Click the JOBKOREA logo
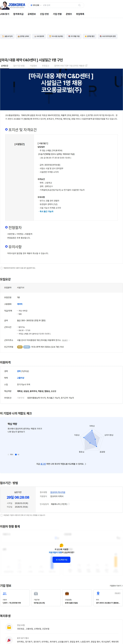Viewport: 123px width, 644px height. [17, 5]
